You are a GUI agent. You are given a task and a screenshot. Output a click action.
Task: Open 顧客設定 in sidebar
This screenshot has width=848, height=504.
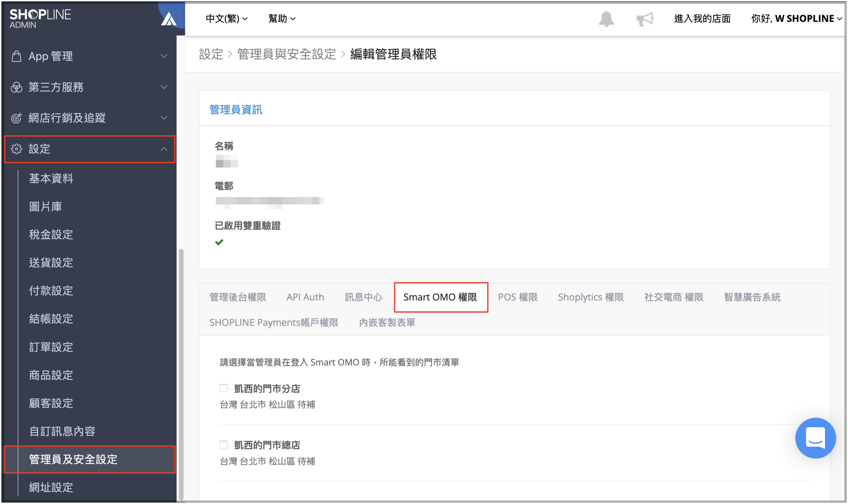51,403
